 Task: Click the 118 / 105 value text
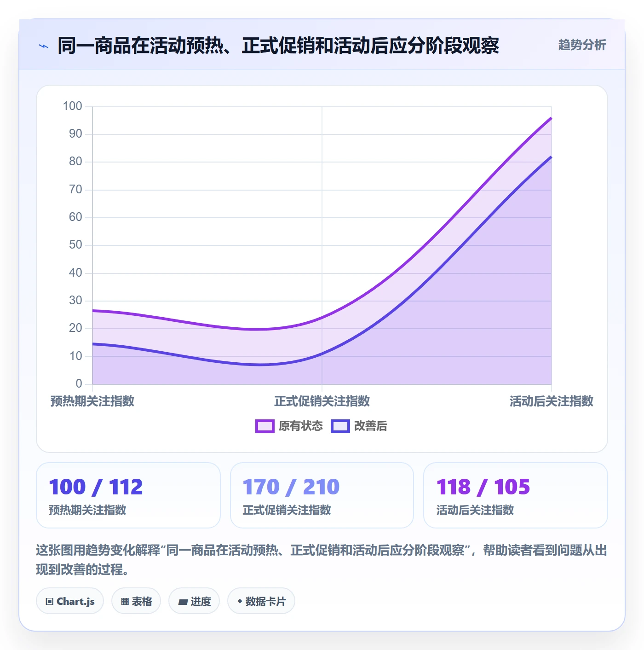(x=483, y=487)
